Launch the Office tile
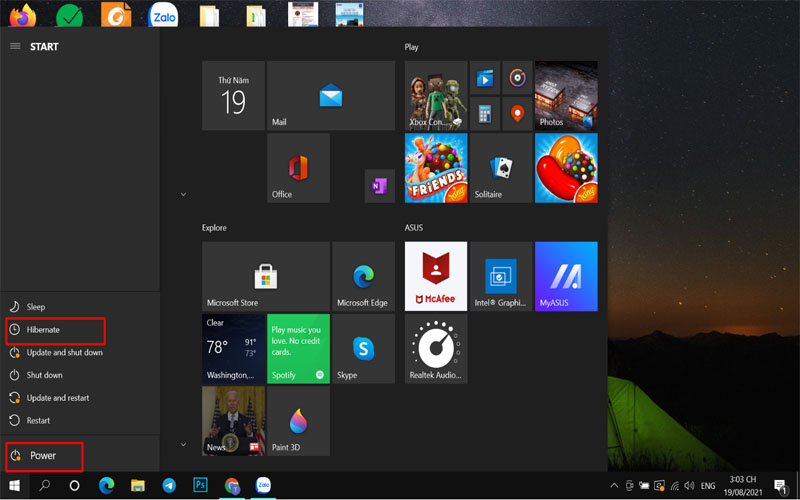 pos(298,168)
